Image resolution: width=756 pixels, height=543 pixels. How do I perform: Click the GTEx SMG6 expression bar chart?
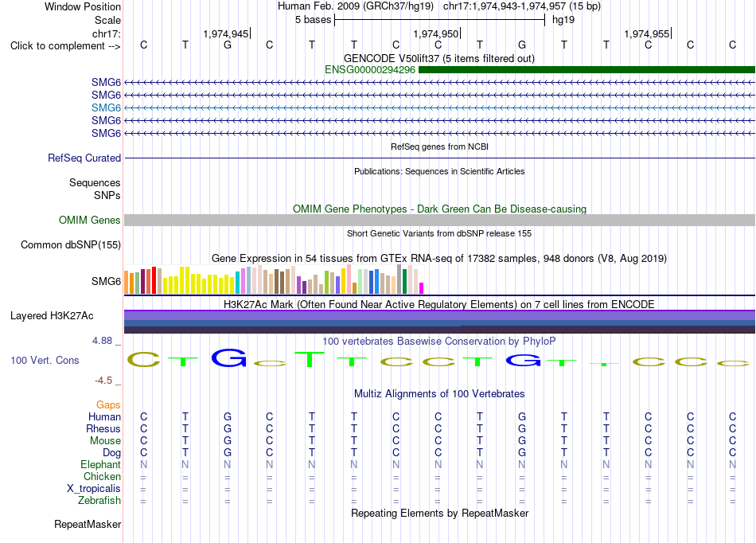click(x=274, y=279)
